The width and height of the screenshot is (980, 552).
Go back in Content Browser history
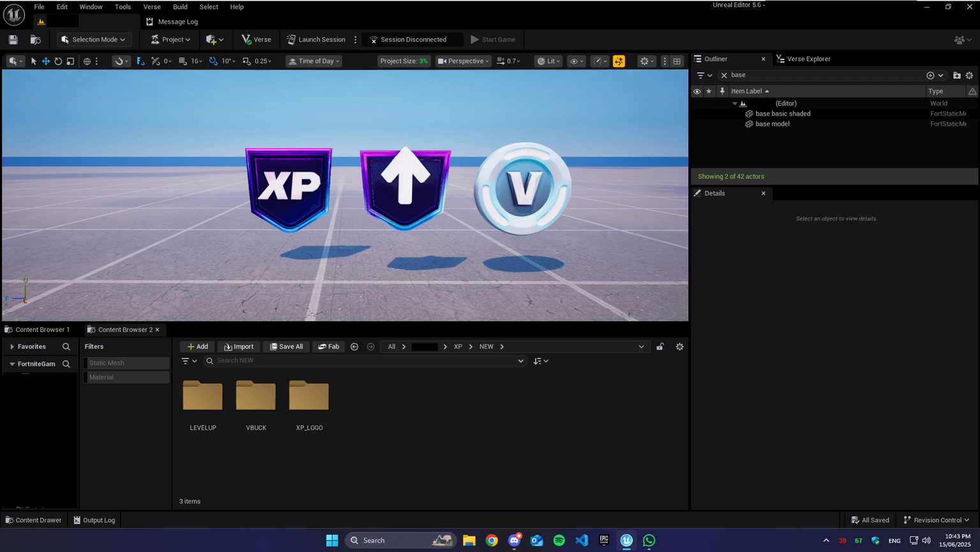(x=355, y=347)
